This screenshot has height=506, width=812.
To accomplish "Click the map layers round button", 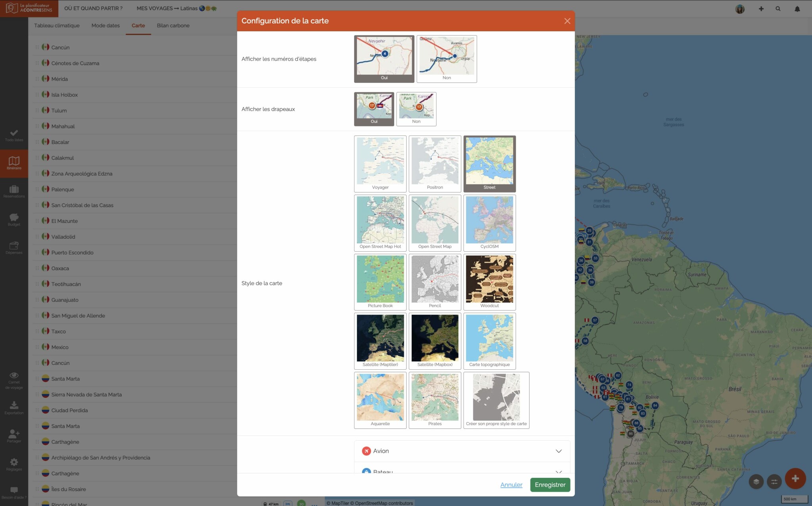I will (756, 481).
